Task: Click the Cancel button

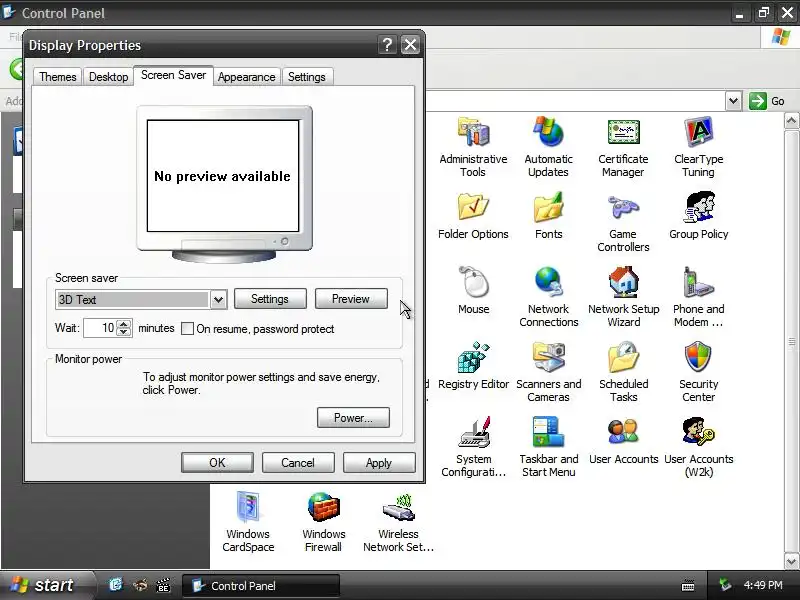Action: click(x=298, y=463)
